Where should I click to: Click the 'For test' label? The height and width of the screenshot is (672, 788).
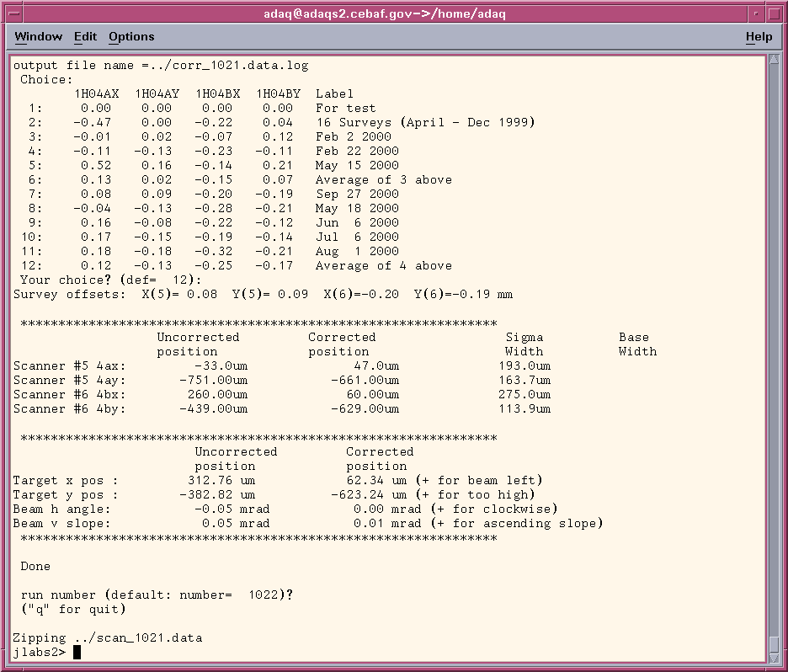point(346,108)
